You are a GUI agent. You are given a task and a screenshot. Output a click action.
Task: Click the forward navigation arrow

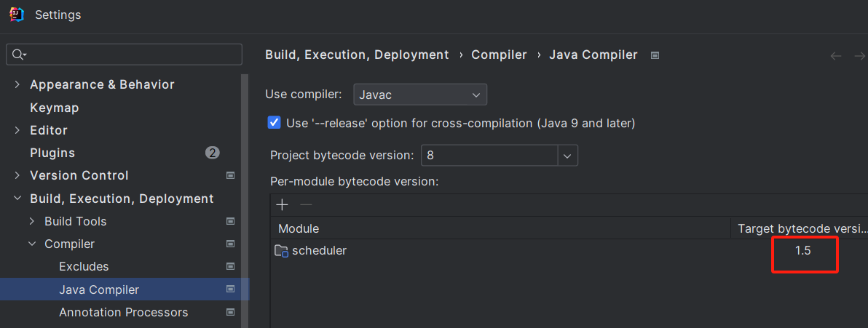859,56
